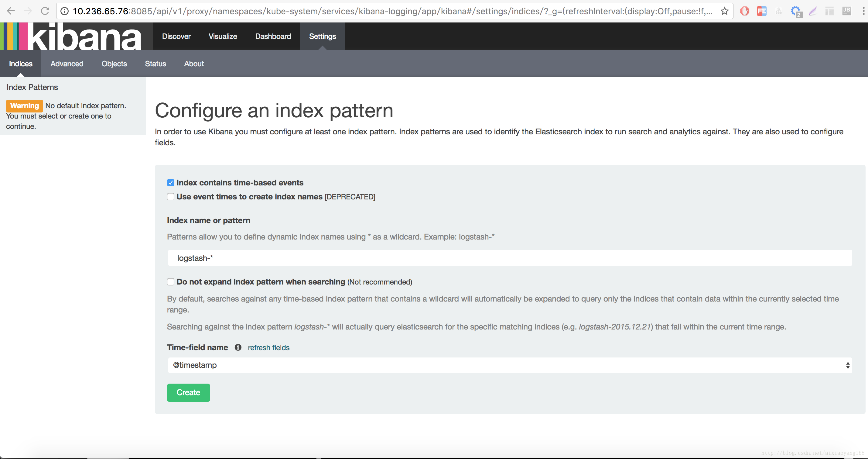The height and width of the screenshot is (459, 868).
Task: Click the browser forward arrow
Action: [x=28, y=11]
